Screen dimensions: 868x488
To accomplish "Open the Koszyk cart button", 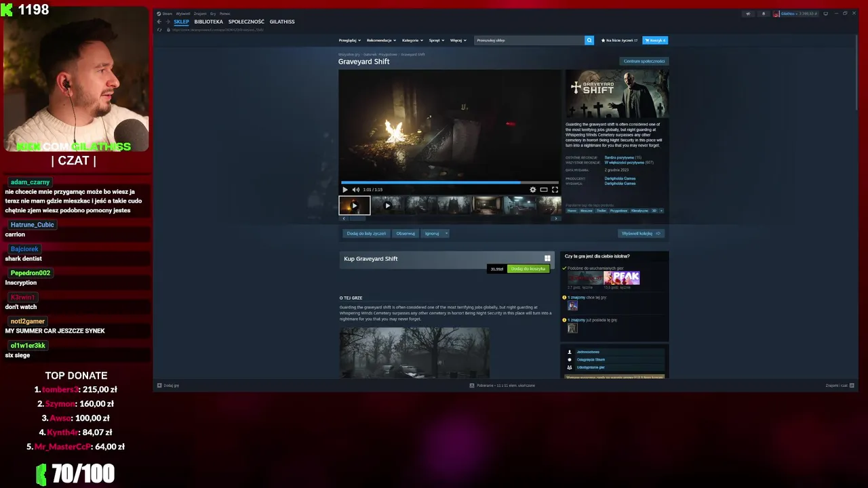I will pos(655,40).
